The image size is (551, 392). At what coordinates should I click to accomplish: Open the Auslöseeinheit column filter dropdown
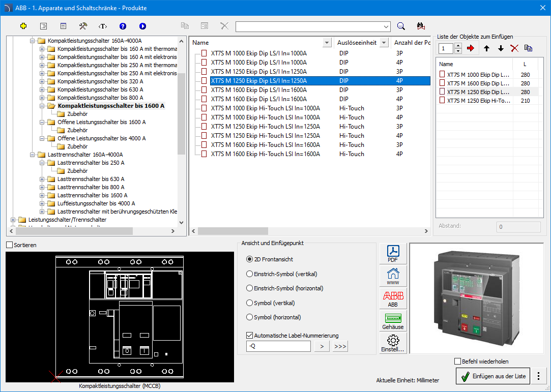(384, 43)
